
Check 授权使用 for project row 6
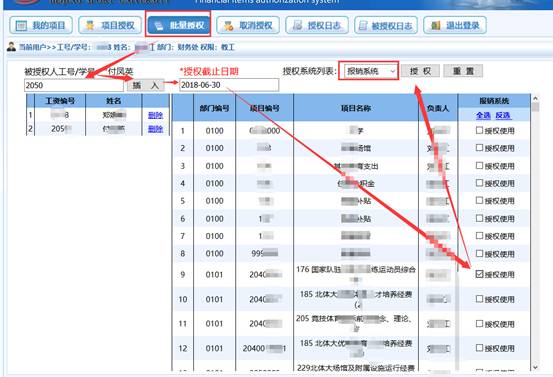[x=479, y=218]
